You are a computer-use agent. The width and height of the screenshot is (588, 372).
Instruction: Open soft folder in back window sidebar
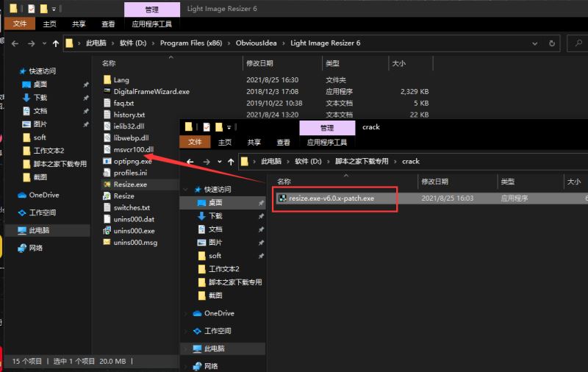pos(34,137)
